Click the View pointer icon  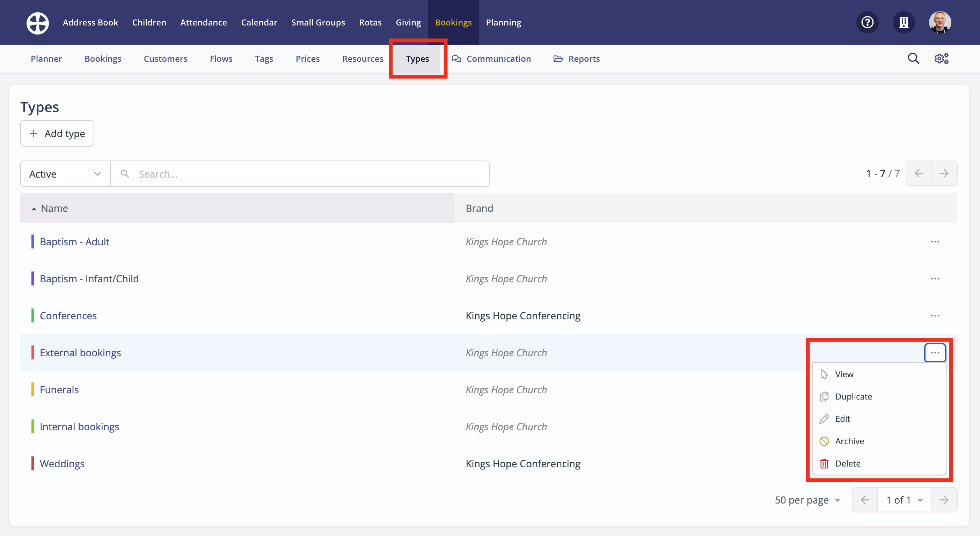tap(824, 374)
